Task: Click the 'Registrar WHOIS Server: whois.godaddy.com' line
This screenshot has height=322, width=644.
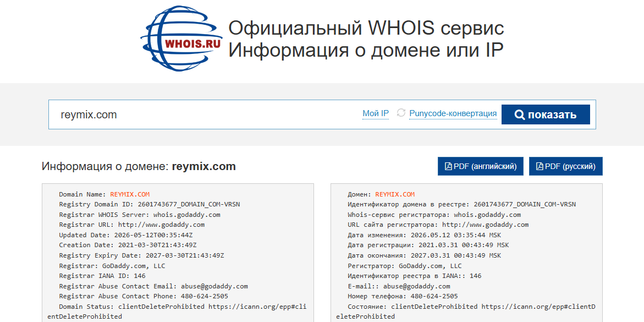Action: pos(140,215)
